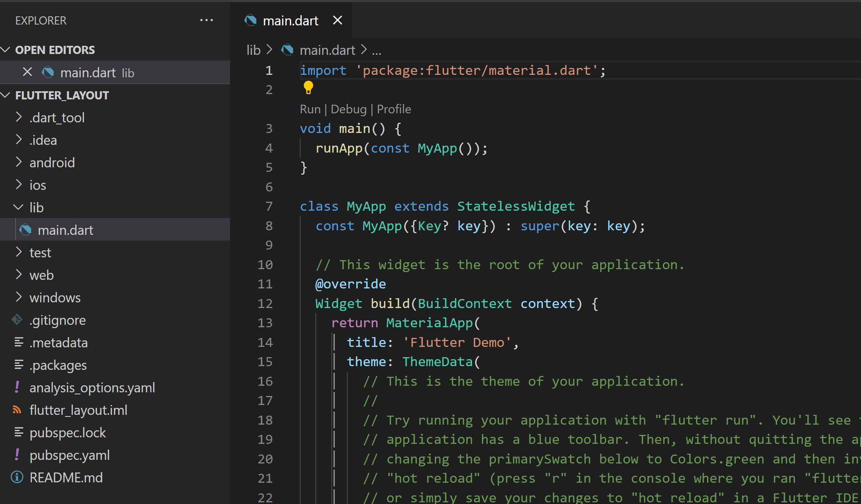Viewport: 861px width, 504px height.
Task: Open README.md info-icon file
Action: click(x=66, y=477)
